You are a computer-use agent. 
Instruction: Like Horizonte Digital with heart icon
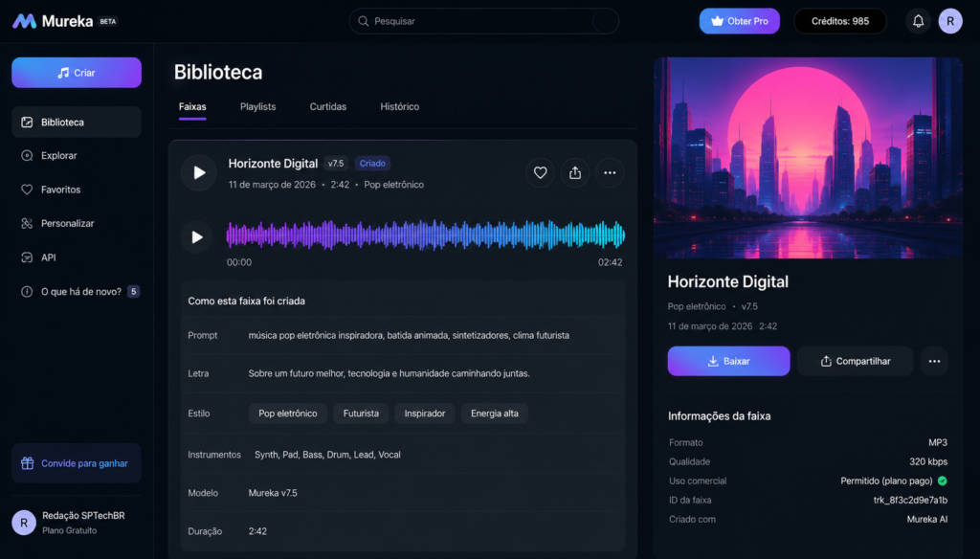[540, 172]
